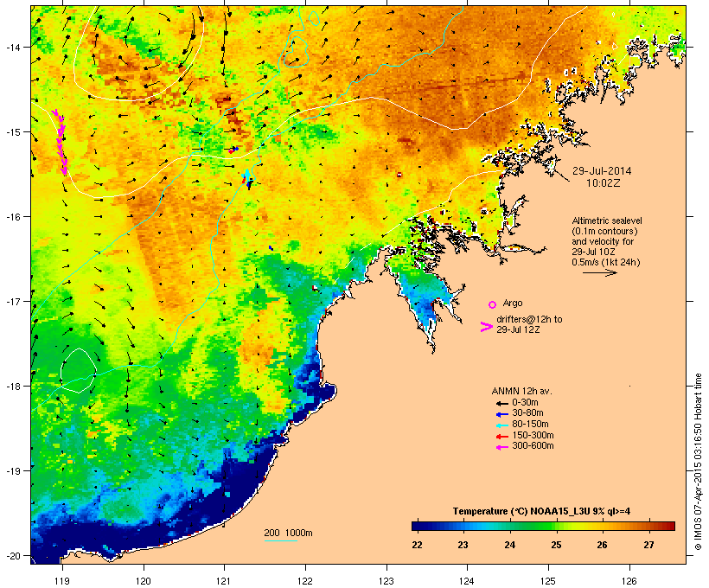709x588 pixels.
Task: Click the dark red 27°C end of colorbar
Action: click(669, 526)
